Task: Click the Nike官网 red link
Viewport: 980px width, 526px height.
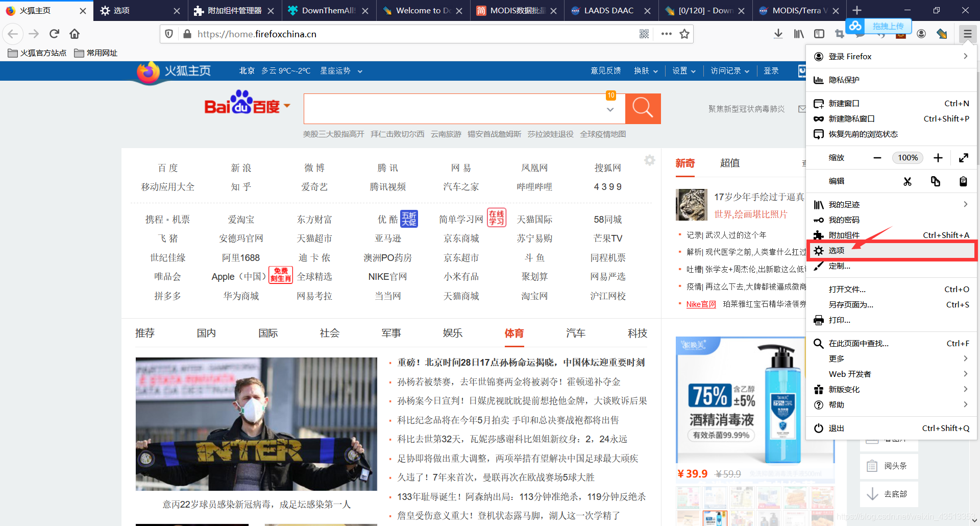Action: click(x=701, y=304)
